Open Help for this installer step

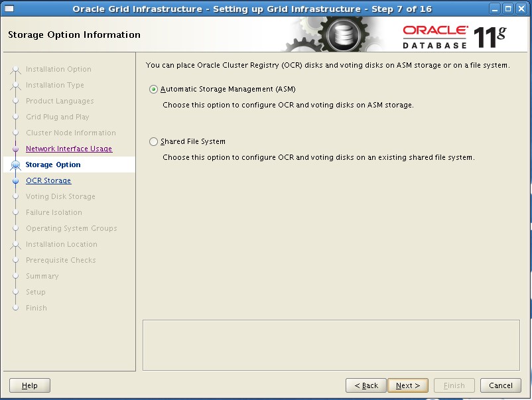point(30,385)
